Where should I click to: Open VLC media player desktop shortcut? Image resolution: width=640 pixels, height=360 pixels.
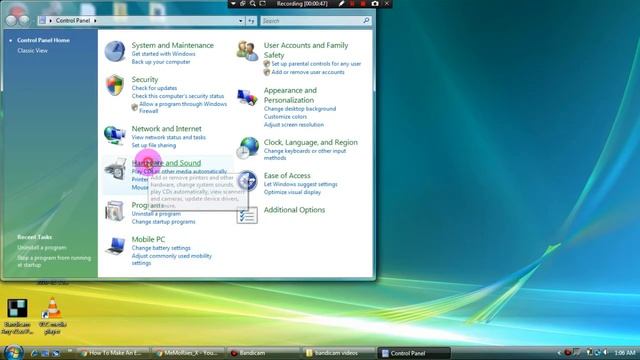(53, 316)
